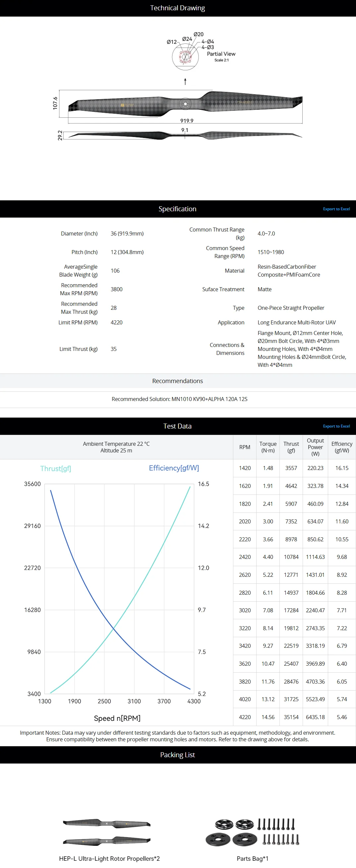
Task: Click the RPM column header
Action: pyautogui.click(x=245, y=447)
